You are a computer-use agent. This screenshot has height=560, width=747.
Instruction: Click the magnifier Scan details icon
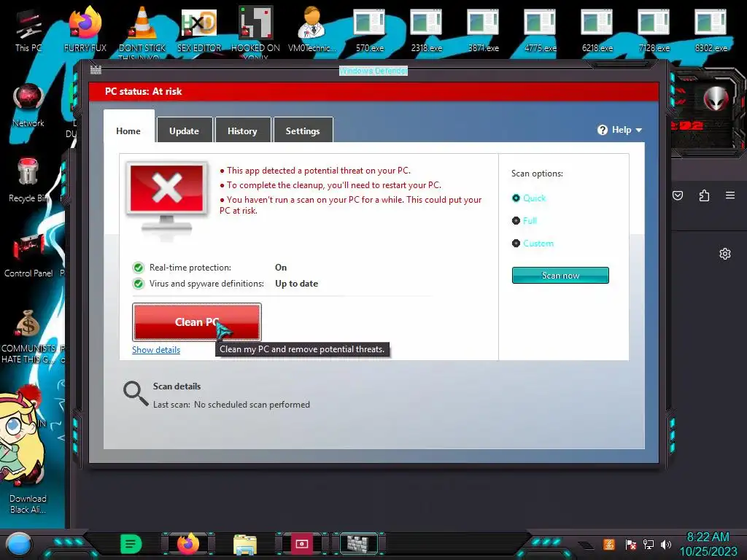pos(136,394)
